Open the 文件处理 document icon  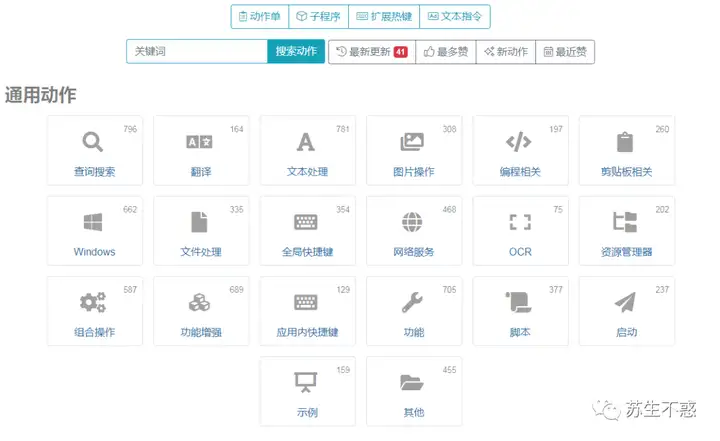(x=199, y=222)
